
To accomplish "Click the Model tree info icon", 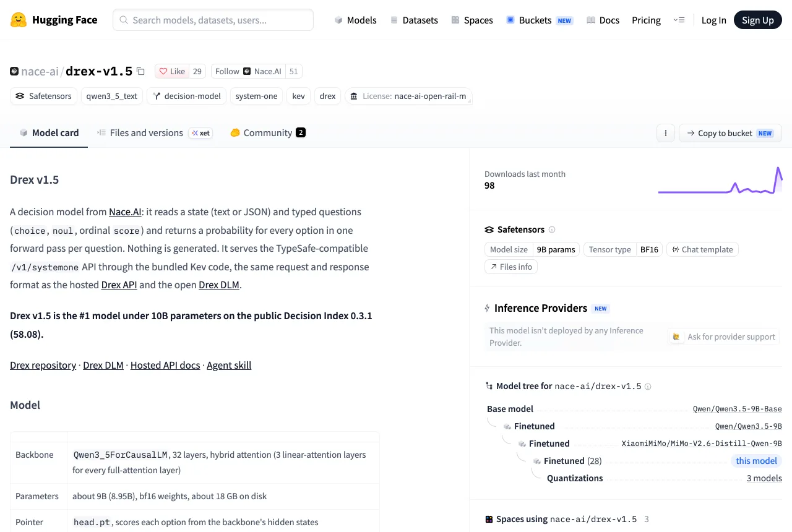I will tap(648, 387).
